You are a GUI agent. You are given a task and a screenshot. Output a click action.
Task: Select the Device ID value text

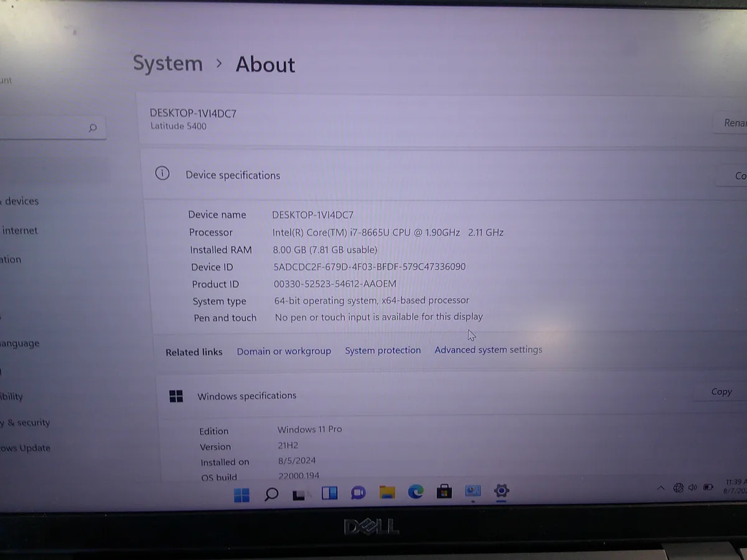click(370, 266)
